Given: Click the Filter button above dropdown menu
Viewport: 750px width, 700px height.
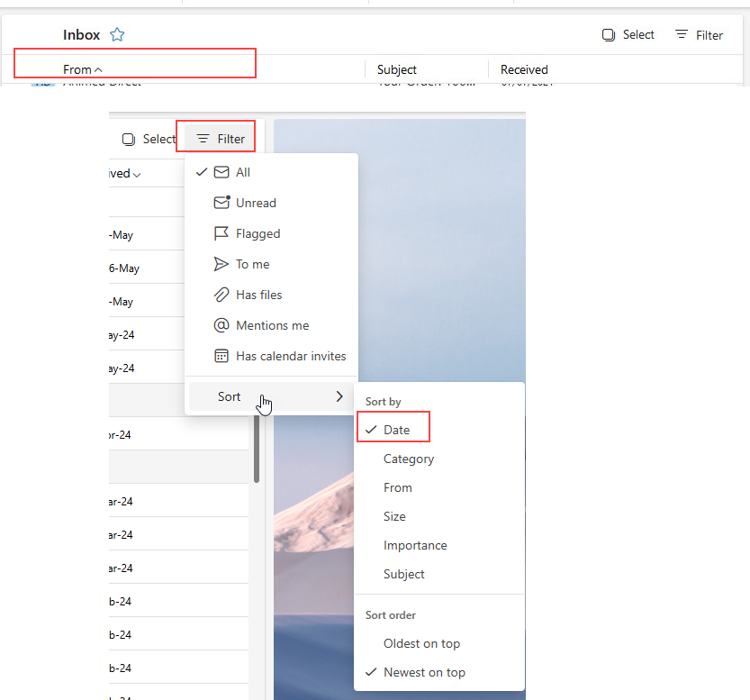Looking at the screenshot, I should 221,139.
